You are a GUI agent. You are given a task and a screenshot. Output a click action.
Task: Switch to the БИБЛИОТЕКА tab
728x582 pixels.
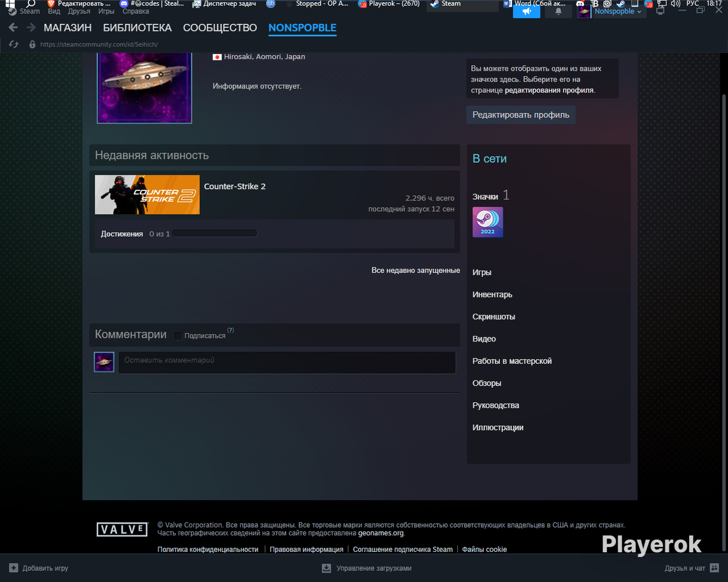(x=137, y=28)
